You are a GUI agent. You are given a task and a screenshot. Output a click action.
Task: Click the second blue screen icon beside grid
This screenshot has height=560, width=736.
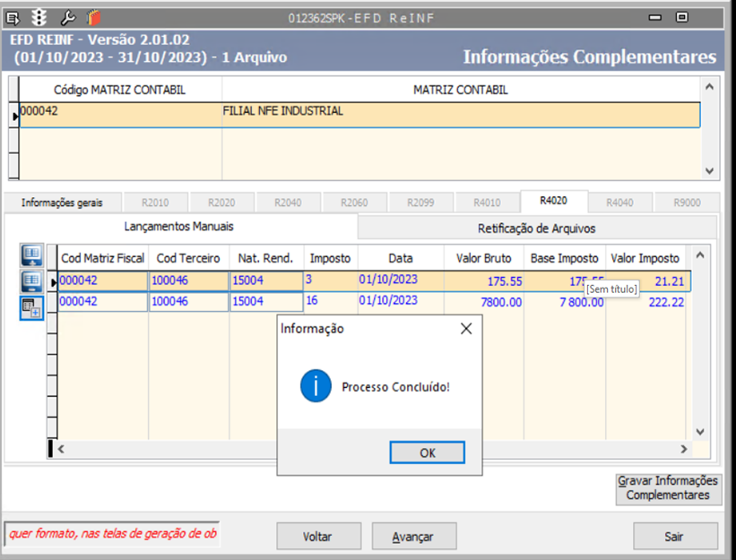click(x=31, y=281)
